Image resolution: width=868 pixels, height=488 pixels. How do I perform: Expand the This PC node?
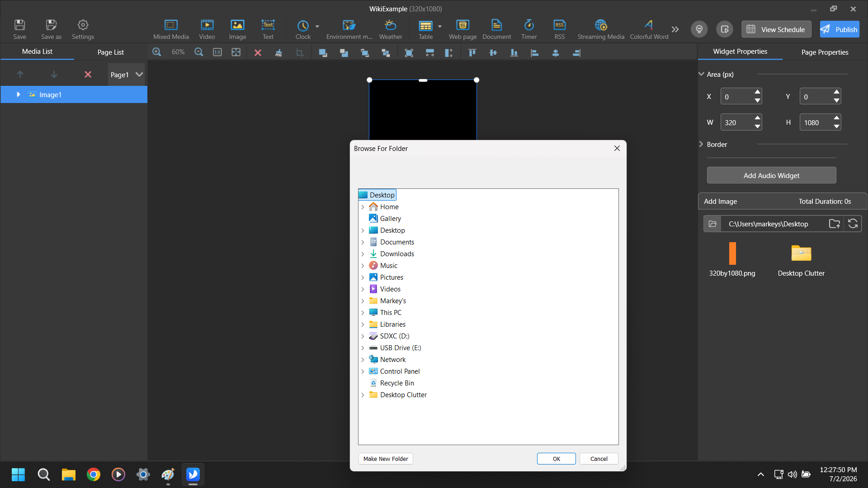[x=363, y=313]
